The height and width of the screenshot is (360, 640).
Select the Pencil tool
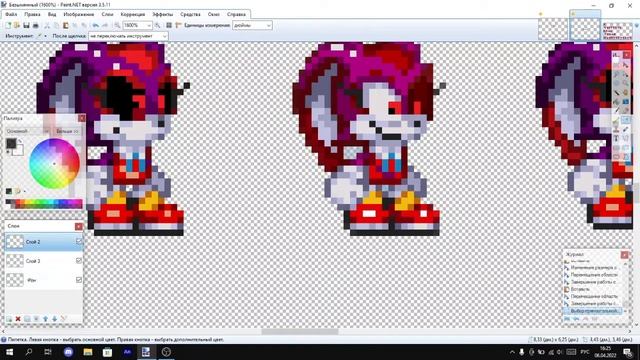pos(616,120)
